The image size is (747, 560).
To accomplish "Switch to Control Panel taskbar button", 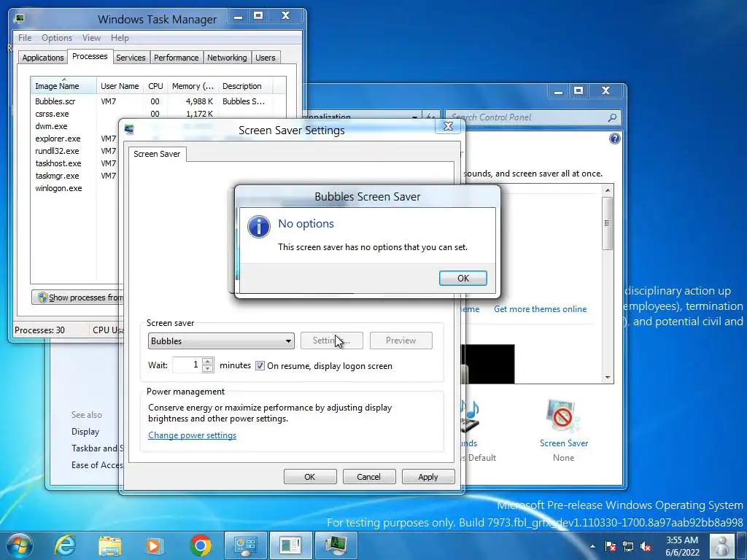I will 246,545.
